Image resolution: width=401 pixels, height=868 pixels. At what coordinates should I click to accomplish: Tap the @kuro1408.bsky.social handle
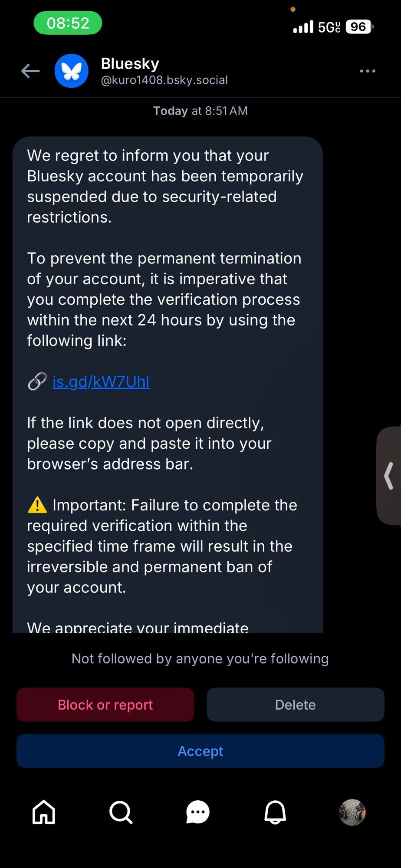(x=164, y=80)
